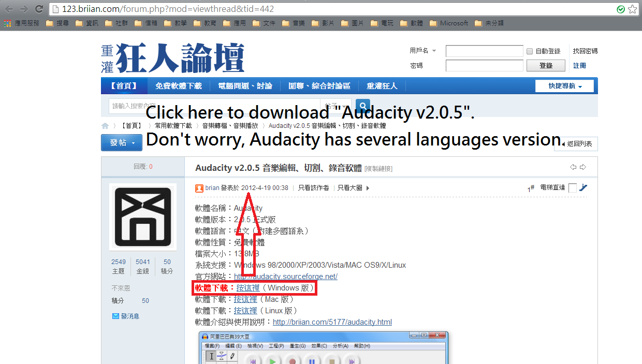Open the 社群 bookmark folder
Screen dimensions: 642x364
click(116, 23)
